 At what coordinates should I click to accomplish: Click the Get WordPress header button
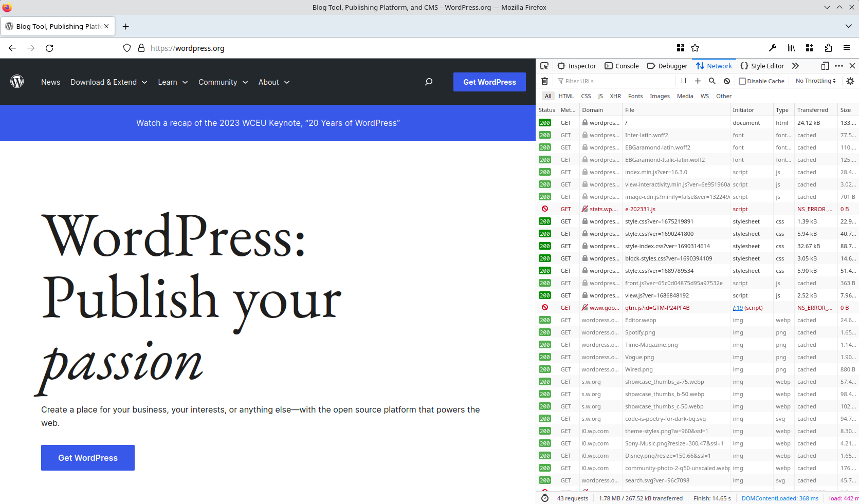pyautogui.click(x=489, y=82)
